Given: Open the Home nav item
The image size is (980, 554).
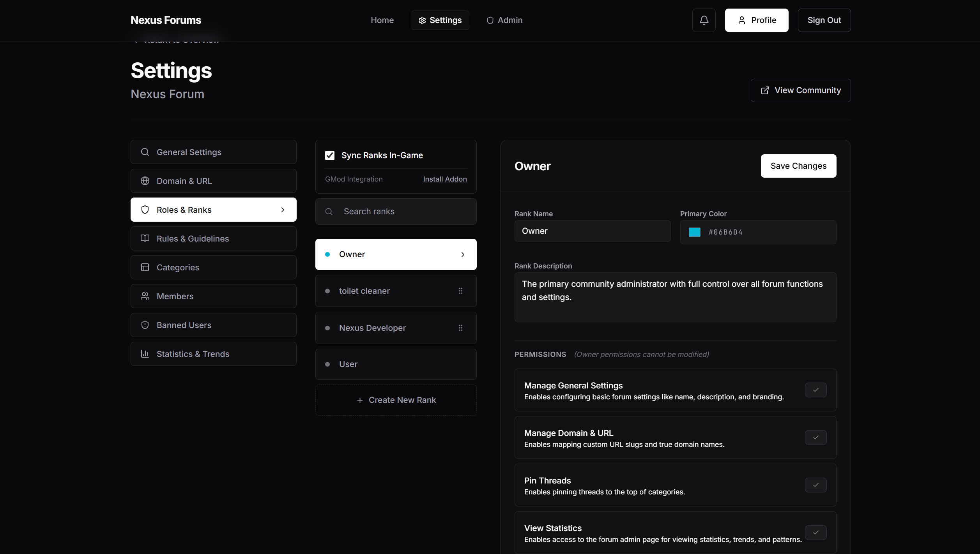Looking at the screenshot, I should click(x=382, y=20).
